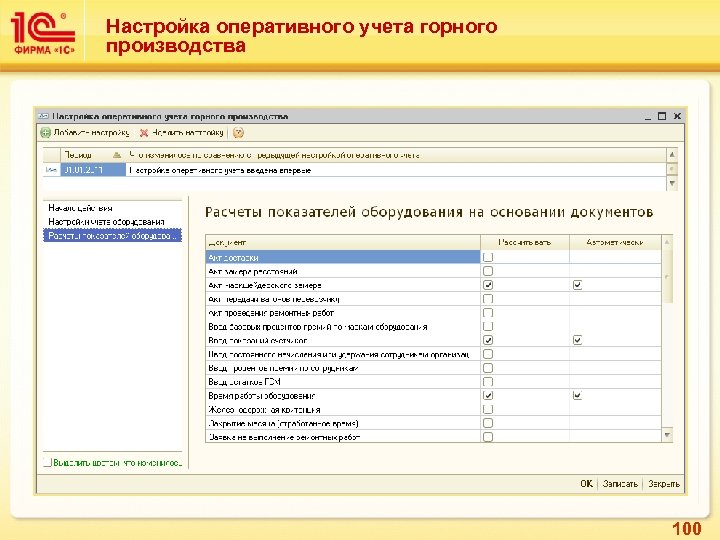Uncheck Рассчитывать for 'Время работы оборудования'
This screenshot has width=720, height=540.
click(x=488, y=395)
